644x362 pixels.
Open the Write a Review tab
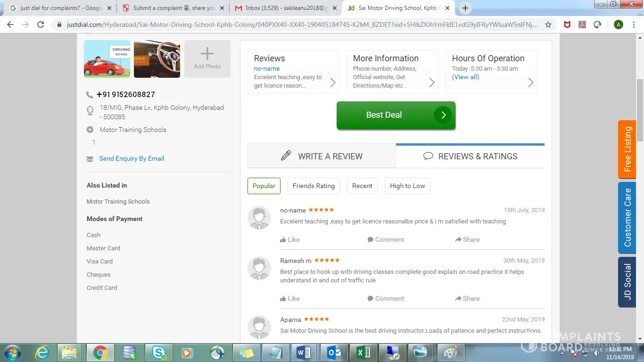point(322,156)
